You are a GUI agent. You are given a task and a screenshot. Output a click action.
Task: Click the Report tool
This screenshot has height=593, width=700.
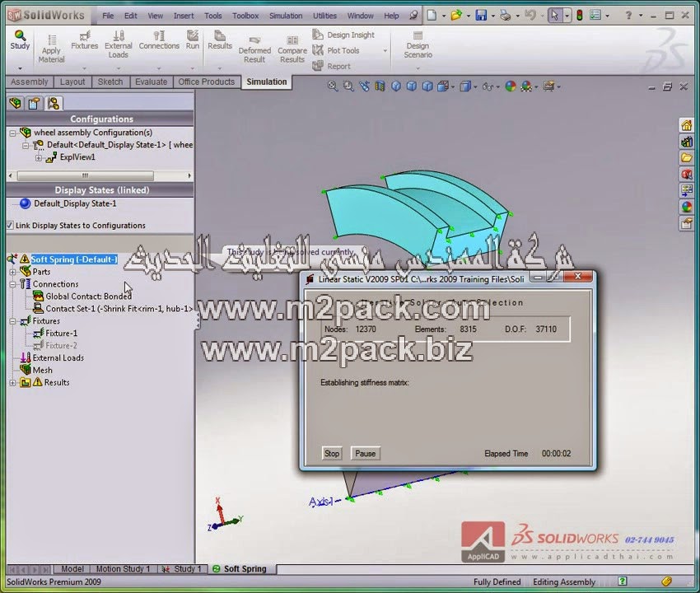pos(331,66)
